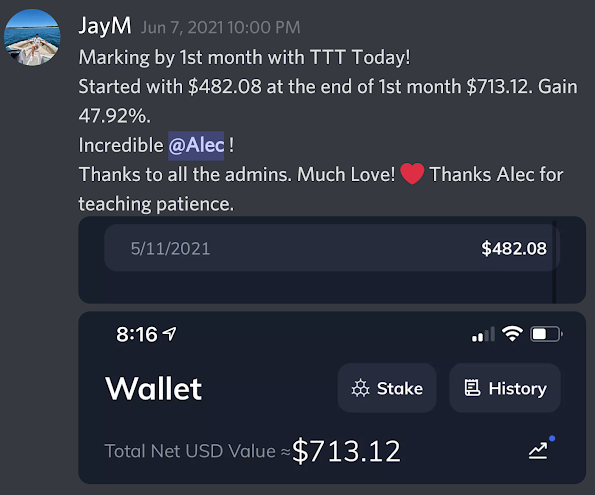Click the Wallet heading
The width and height of the screenshot is (595, 495).
154,389
